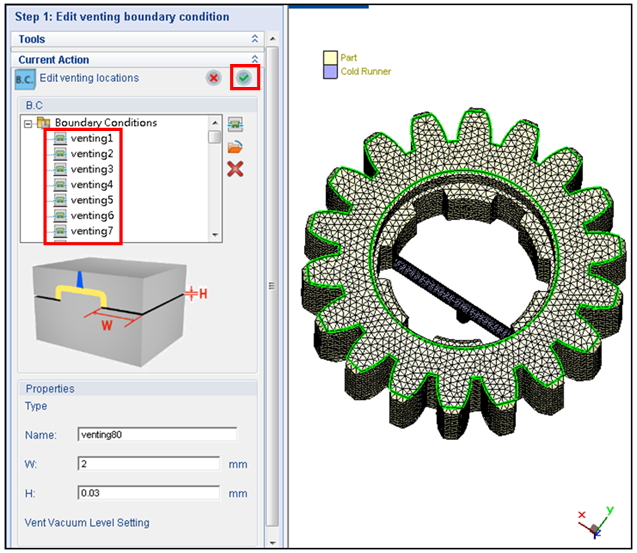
Task: Select venting1 in the tree
Action: coord(91,138)
